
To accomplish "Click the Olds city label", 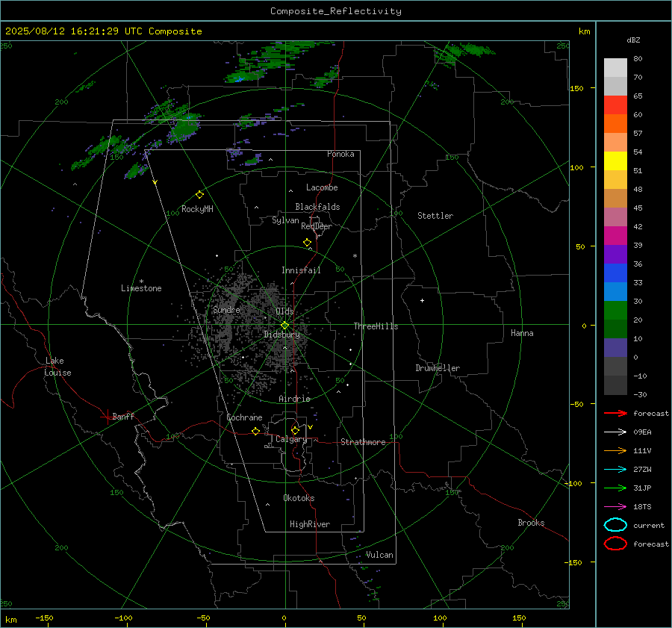I will click(284, 311).
